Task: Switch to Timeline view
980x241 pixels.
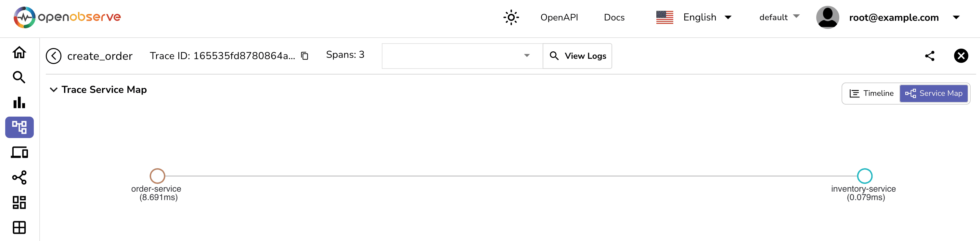Action: click(871, 94)
